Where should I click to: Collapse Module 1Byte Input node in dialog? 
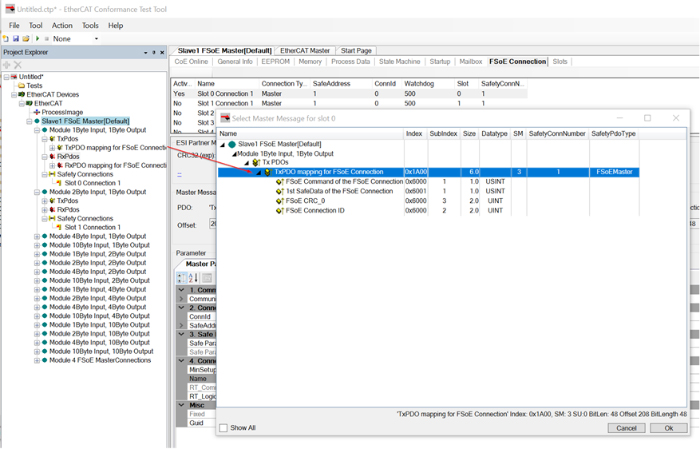coord(234,154)
